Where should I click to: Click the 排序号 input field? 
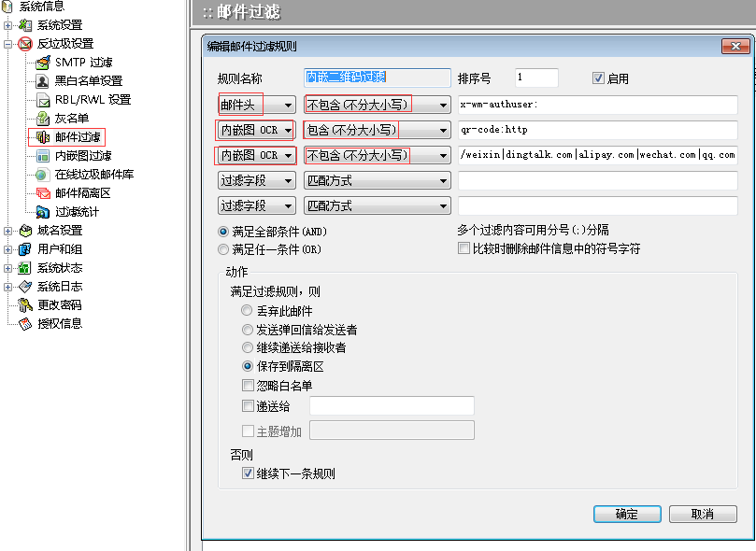(x=537, y=78)
